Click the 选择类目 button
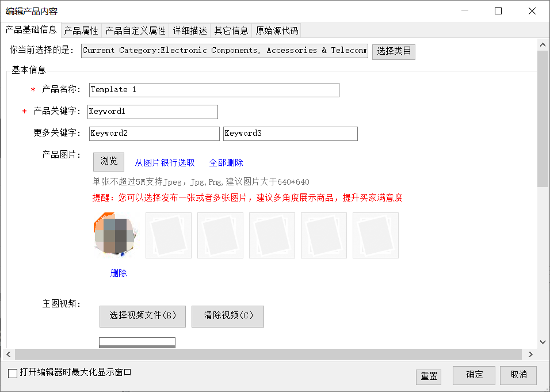The width and height of the screenshot is (550, 392). coord(394,51)
